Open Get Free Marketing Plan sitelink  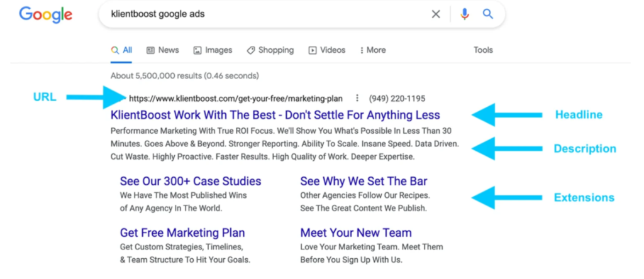coord(182,232)
